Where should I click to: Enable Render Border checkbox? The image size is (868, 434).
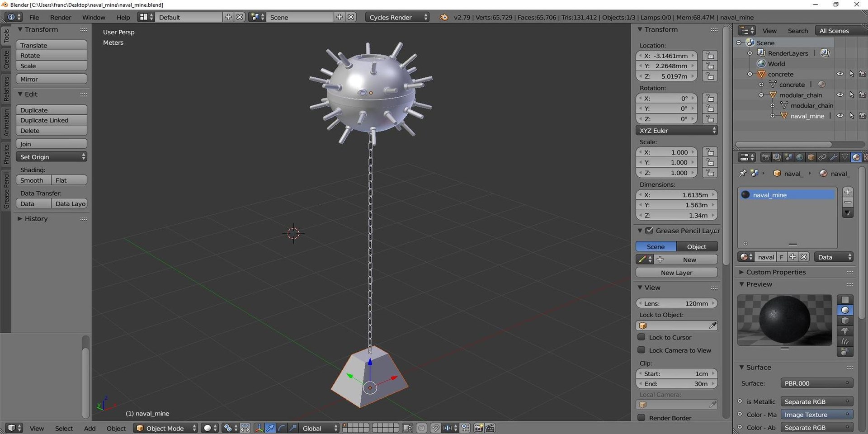pyautogui.click(x=641, y=418)
